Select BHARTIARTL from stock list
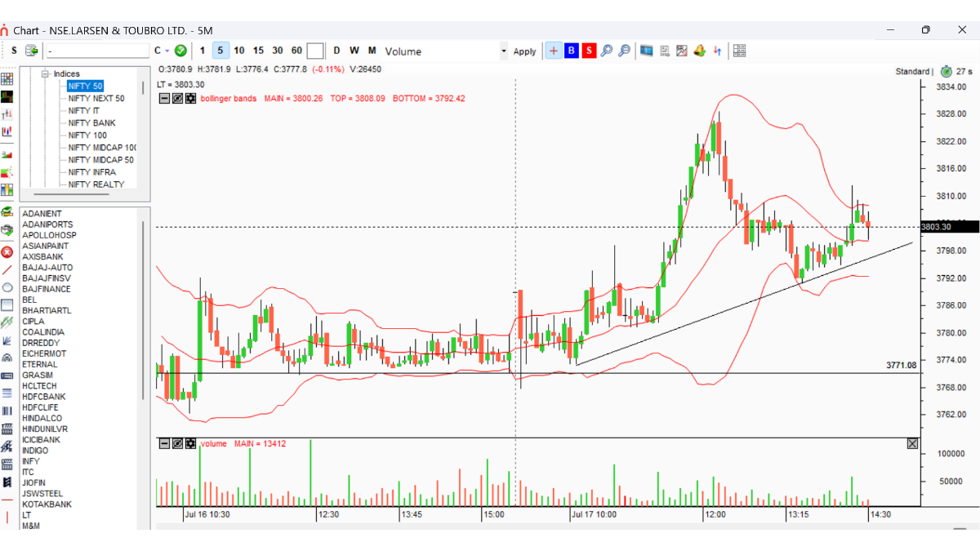980x551 pixels. [47, 310]
